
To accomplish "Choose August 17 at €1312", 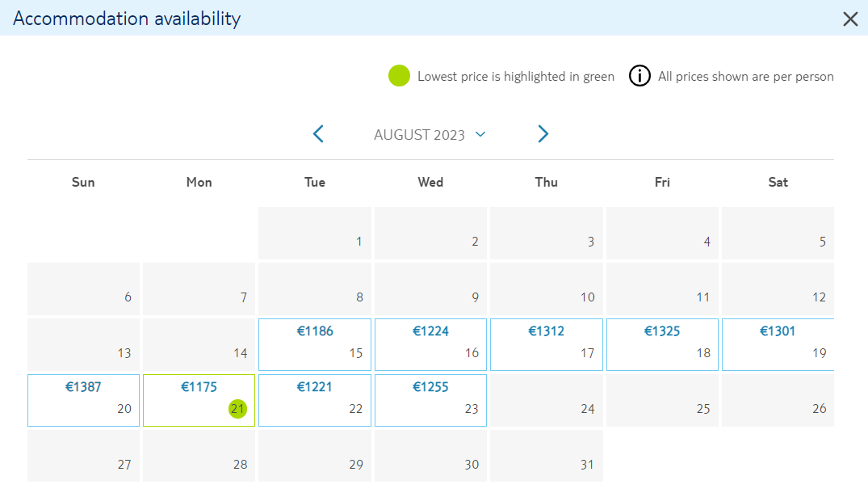I will [547, 344].
